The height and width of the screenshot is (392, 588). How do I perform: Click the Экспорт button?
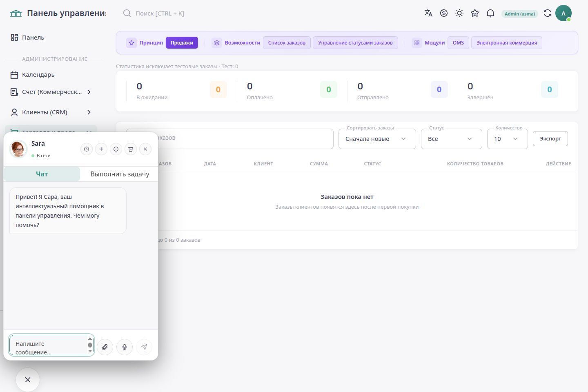550,139
